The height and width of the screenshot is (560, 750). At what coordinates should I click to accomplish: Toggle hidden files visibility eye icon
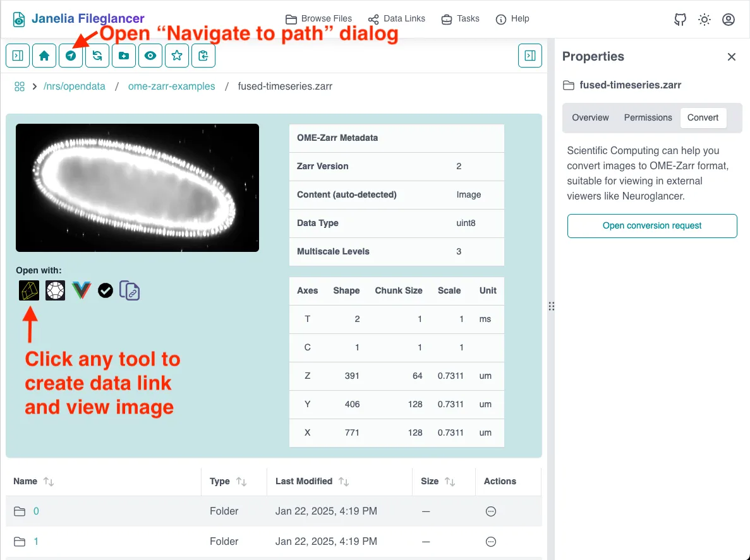coord(150,56)
